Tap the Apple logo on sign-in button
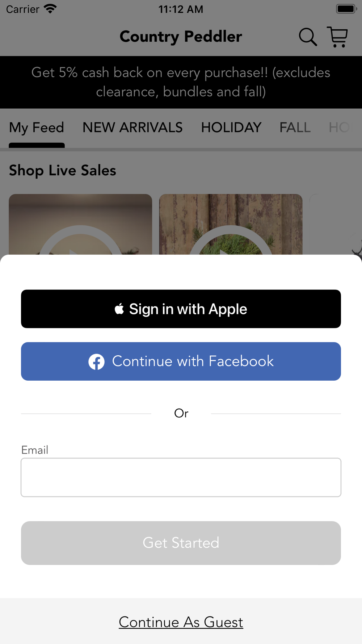362x644 pixels. [x=119, y=309]
